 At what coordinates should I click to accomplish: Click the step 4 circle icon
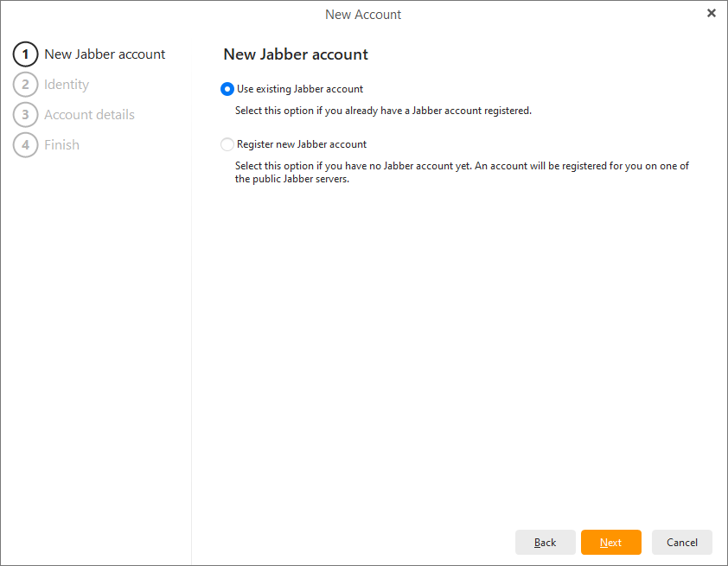coord(26,145)
